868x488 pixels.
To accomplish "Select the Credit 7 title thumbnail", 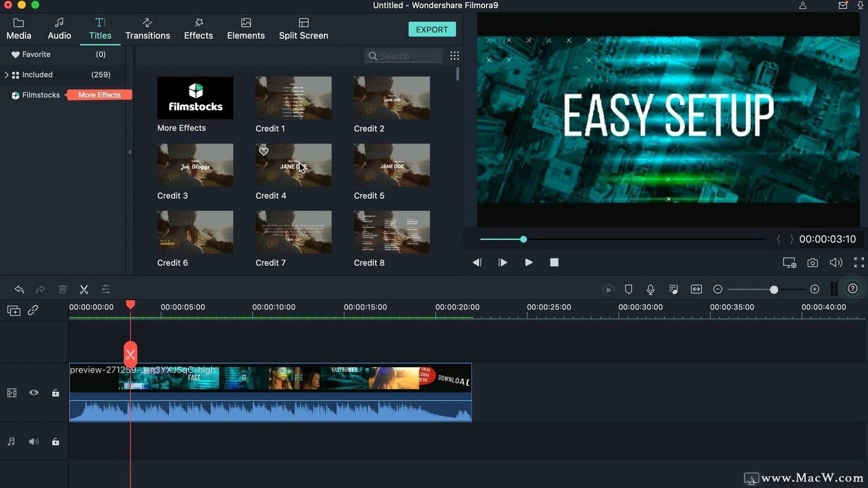I will [x=293, y=232].
